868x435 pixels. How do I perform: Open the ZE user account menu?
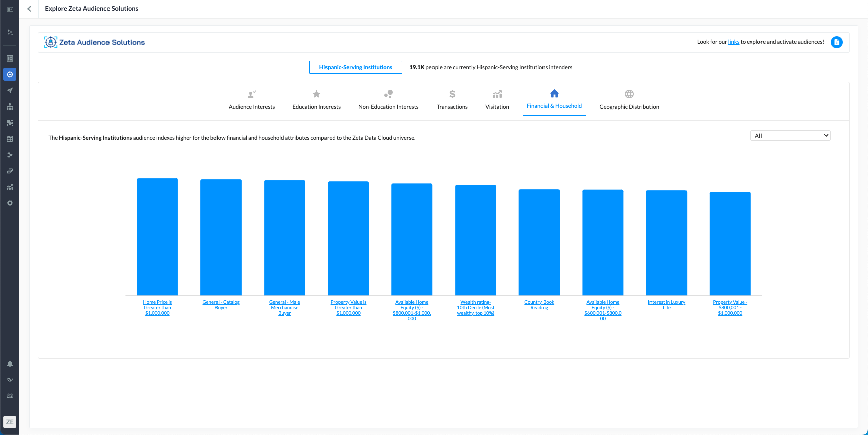(x=10, y=422)
